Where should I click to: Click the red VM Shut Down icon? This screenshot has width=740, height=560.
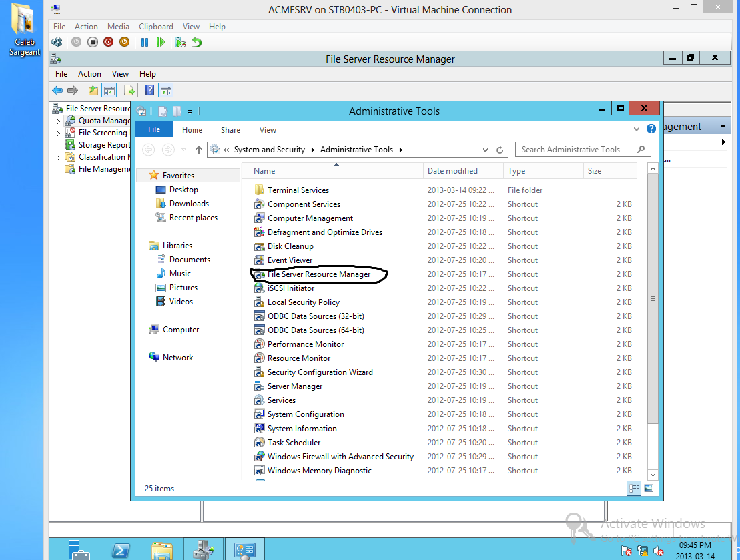pyautogui.click(x=109, y=42)
